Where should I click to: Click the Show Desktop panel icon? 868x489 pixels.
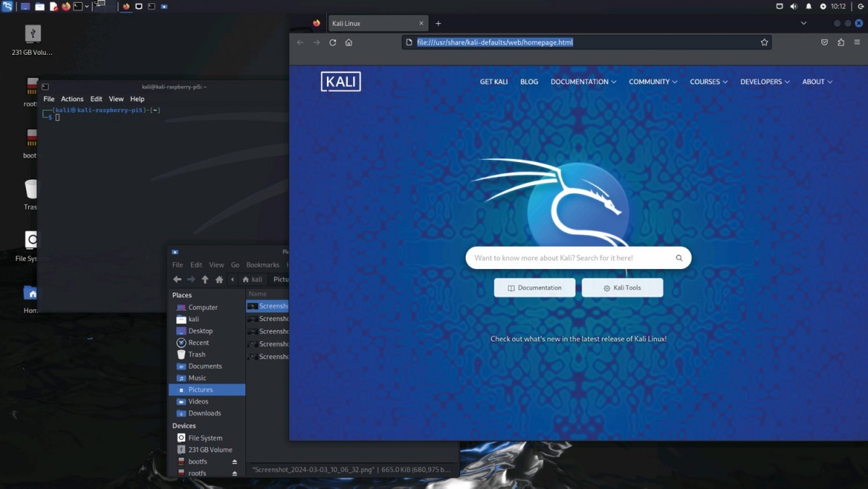[x=25, y=7]
